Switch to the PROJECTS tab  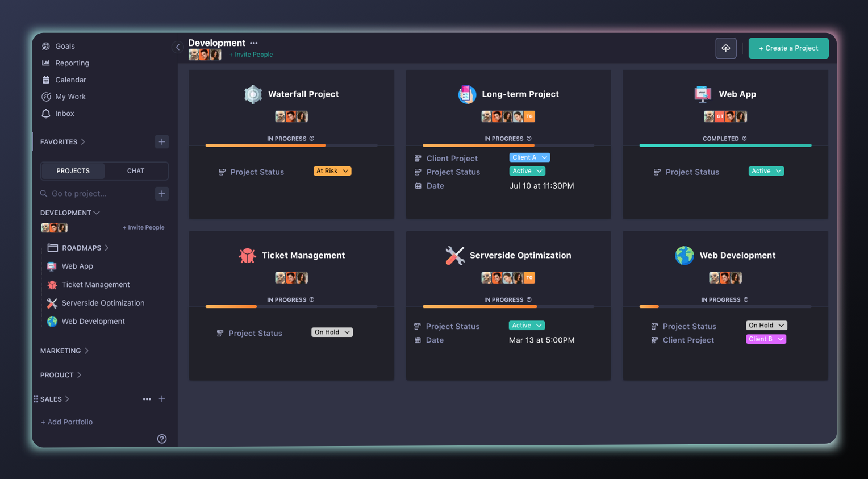(73, 171)
